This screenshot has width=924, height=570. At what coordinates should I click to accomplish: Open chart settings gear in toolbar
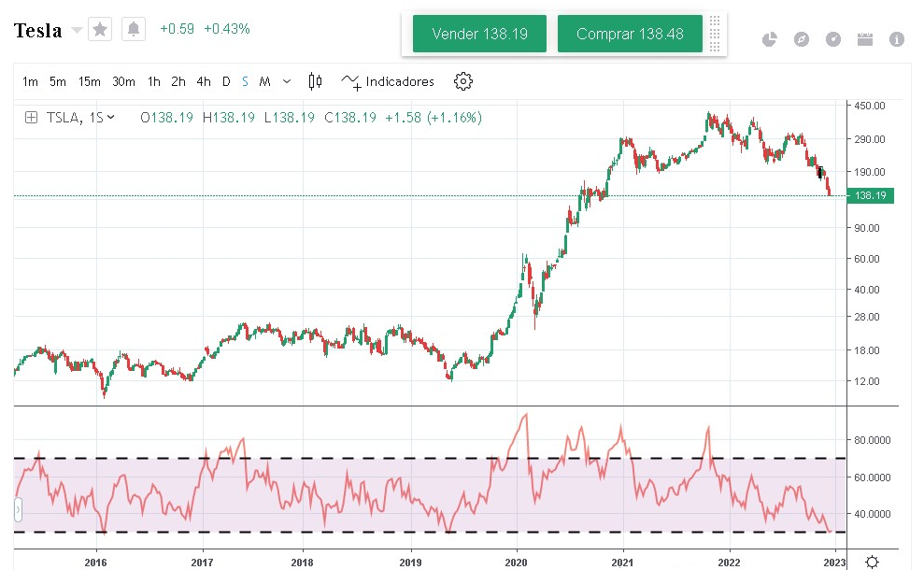[462, 81]
